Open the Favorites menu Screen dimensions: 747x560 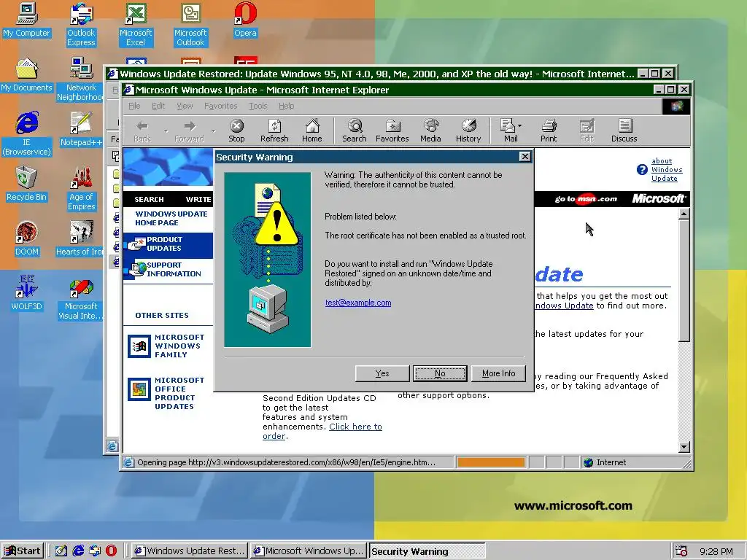click(x=220, y=106)
